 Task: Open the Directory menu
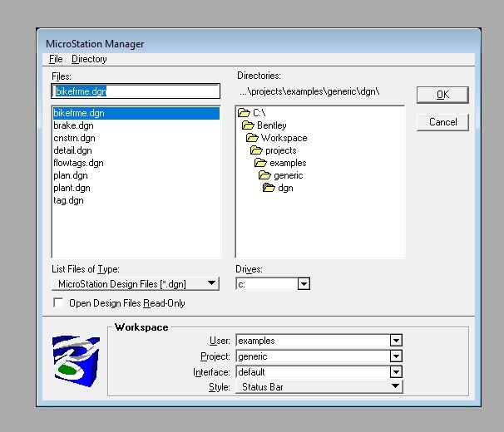click(x=89, y=59)
